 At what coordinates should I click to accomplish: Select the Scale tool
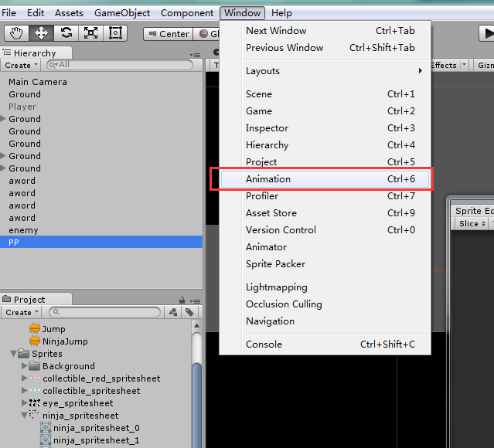pos(91,32)
